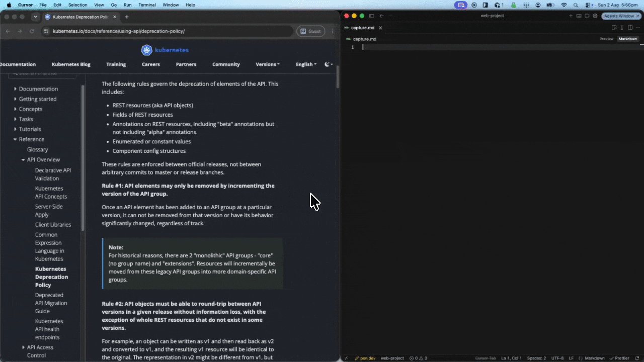The width and height of the screenshot is (644, 362).
Task: Open a new browser tab
Action: click(127, 17)
